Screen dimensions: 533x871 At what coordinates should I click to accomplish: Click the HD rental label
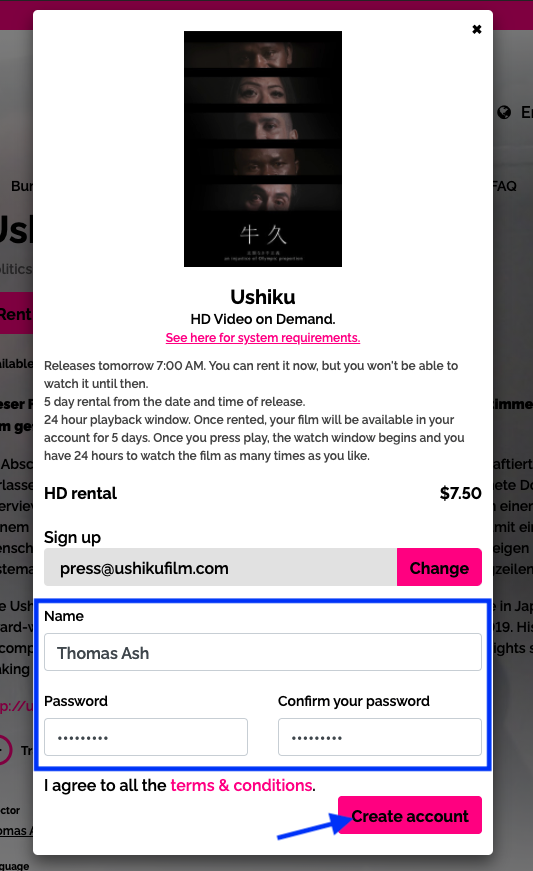tap(81, 493)
